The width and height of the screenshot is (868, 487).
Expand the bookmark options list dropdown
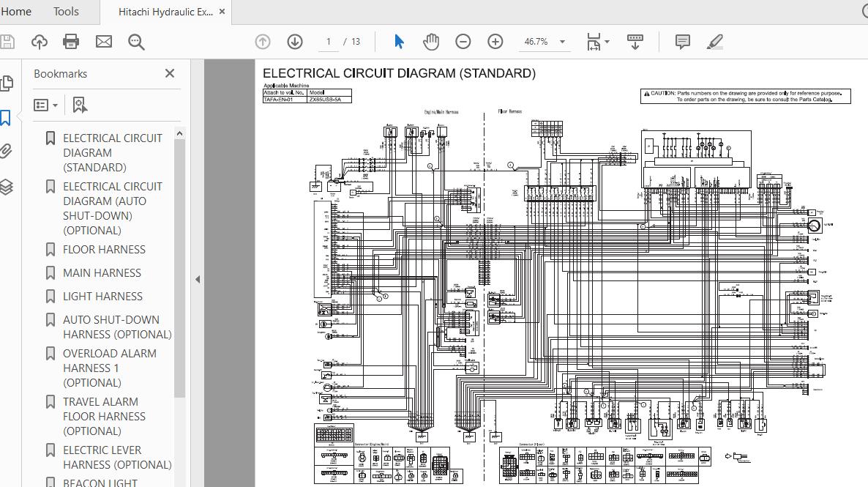click(47, 105)
